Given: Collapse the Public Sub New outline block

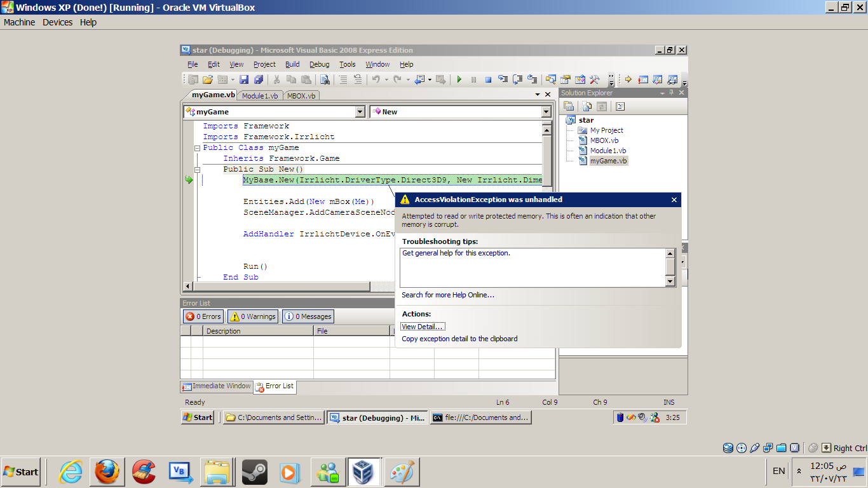Looking at the screenshot, I should [197, 170].
